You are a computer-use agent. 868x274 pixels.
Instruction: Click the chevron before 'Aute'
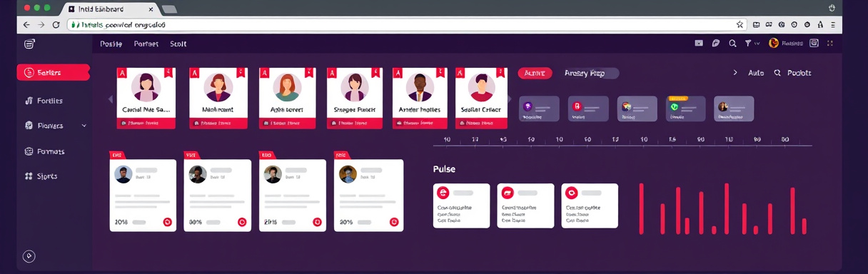point(735,73)
